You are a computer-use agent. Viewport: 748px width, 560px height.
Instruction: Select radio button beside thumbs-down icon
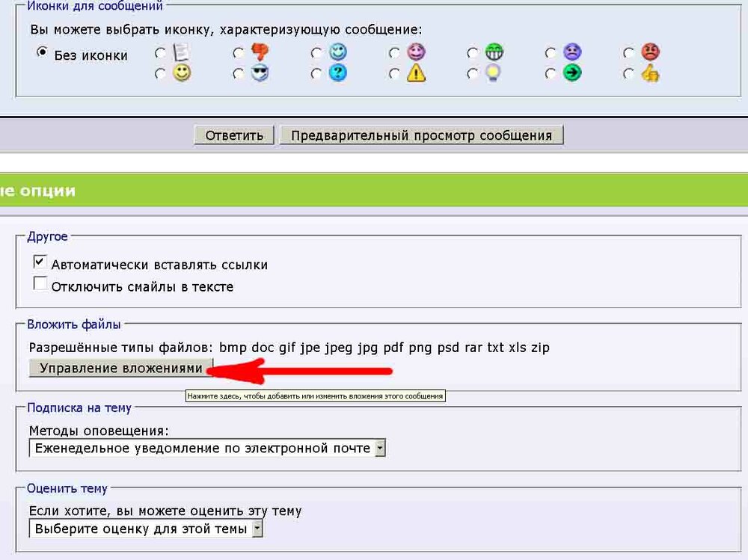[x=239, y=53]
